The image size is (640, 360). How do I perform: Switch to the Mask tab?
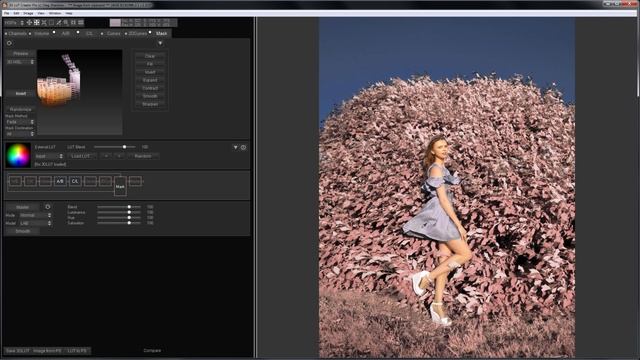click(162, 33)
